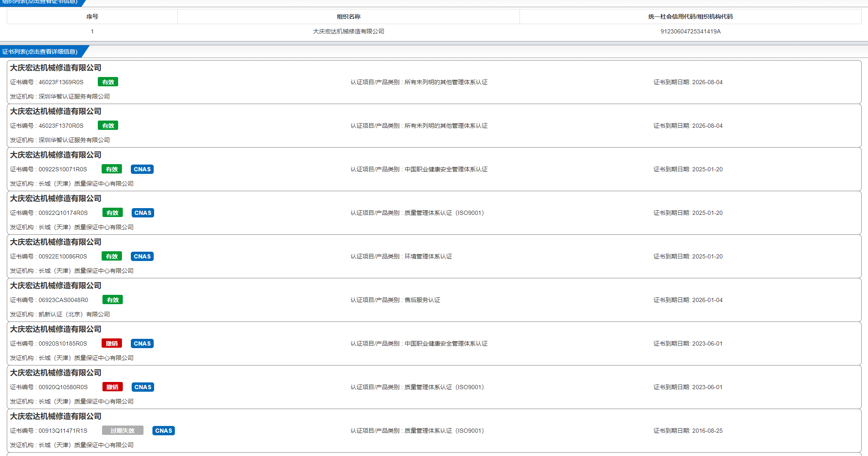
Task: Click the red 撤销 badge for certificate 00920S10185R0S
Action: (x=112, y=343)
